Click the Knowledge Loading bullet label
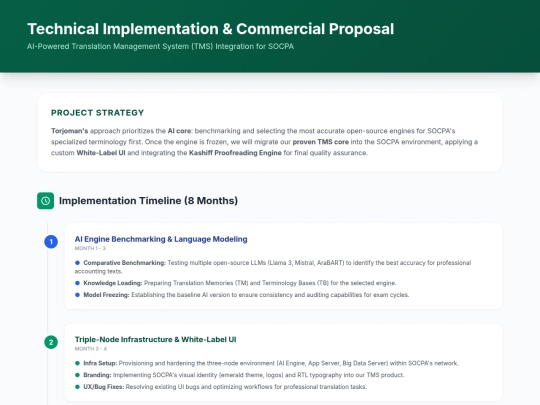The height and width of the screenshot is (405, 540). (x=113, y=283)
